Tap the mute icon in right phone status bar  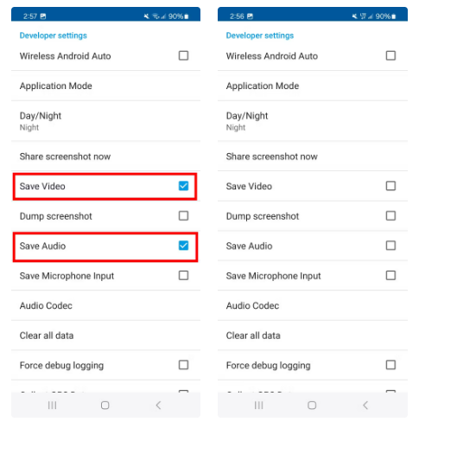[354, 16]
